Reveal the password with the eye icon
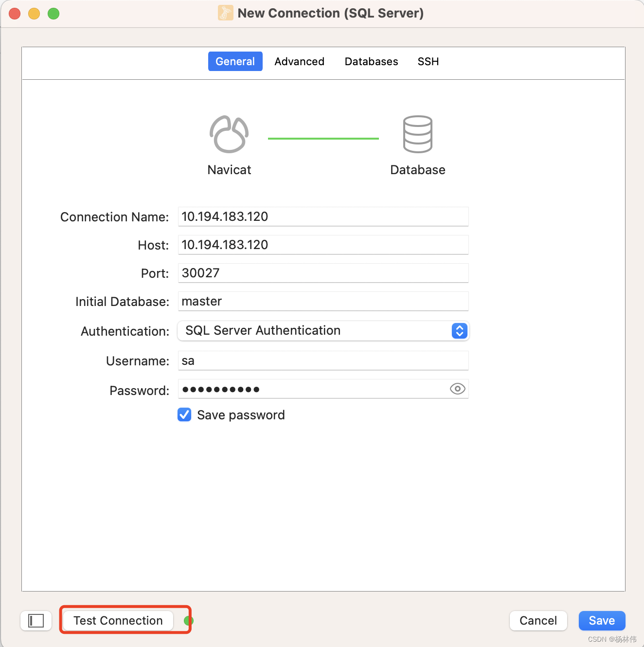Image resolution: width=644 pixels, height=647 pixels. (457, 389)
